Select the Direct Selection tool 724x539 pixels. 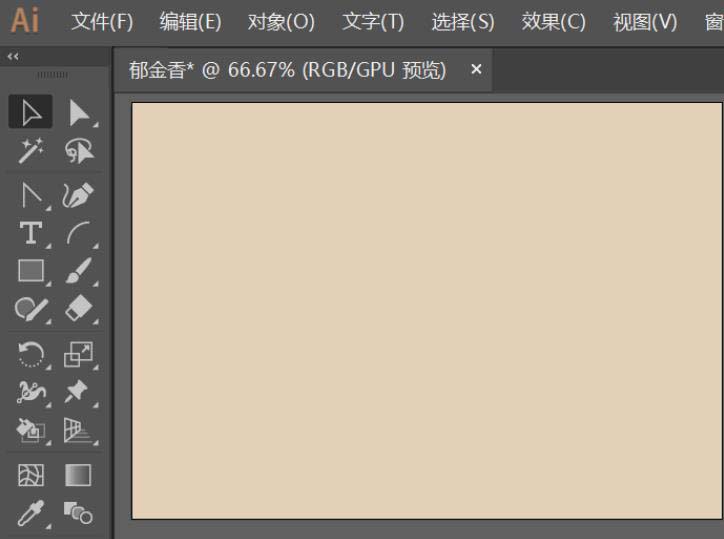tap(79, 112)
